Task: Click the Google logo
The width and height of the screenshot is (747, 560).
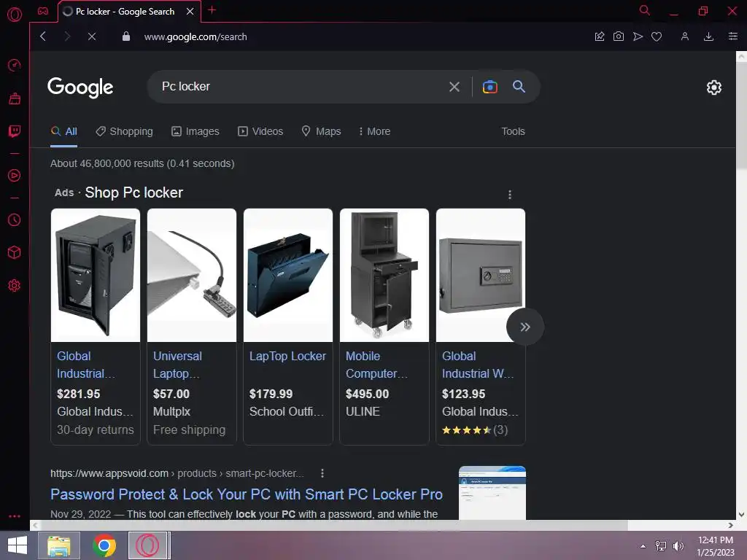Action: point(80,87)
